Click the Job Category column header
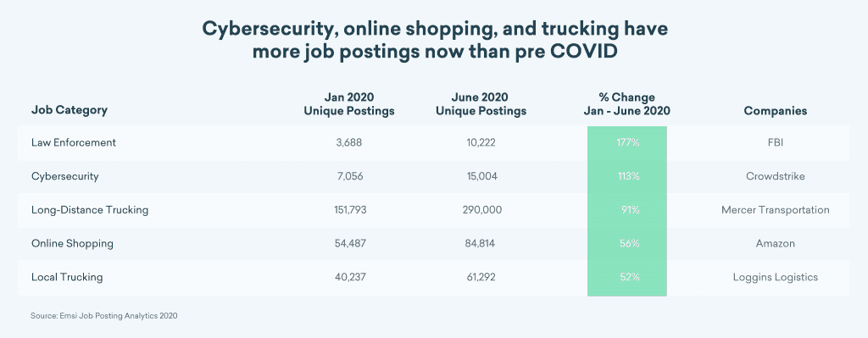 (70, 110)
